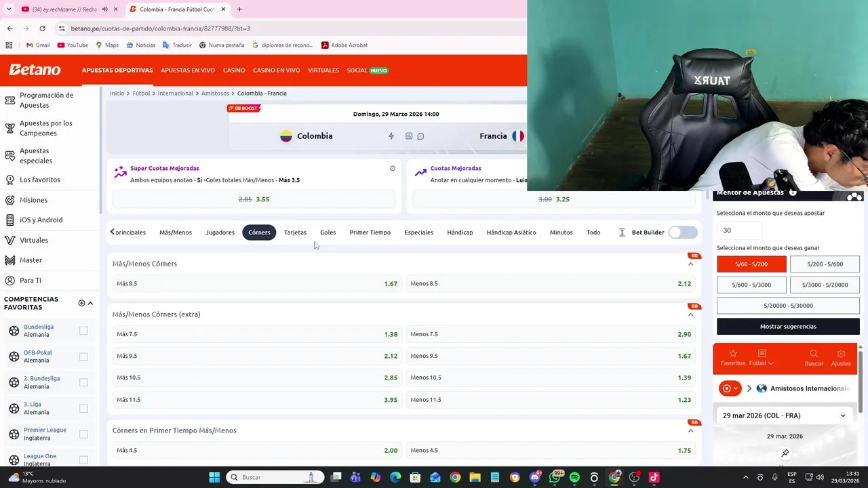Screen dimensions: 868x488
Task: Open the Casino menu item
Action: coord(234,70)
